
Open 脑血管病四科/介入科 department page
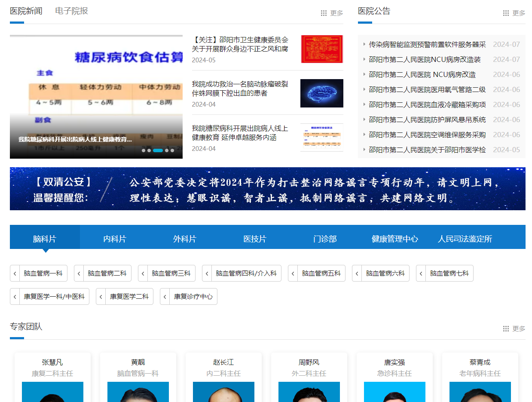242,273
